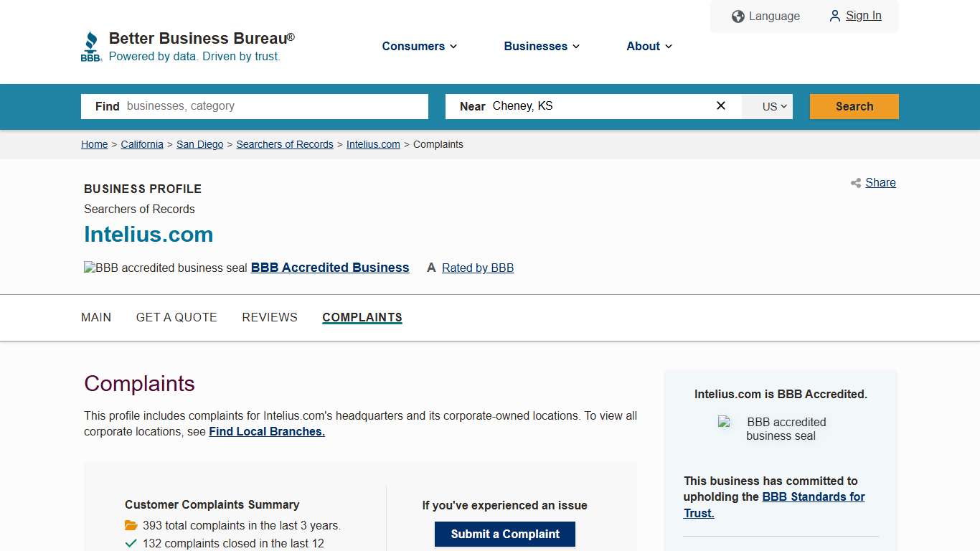Click the folder icon beside total complaints
The image size is (980, 551).
(x=131, y=524)
